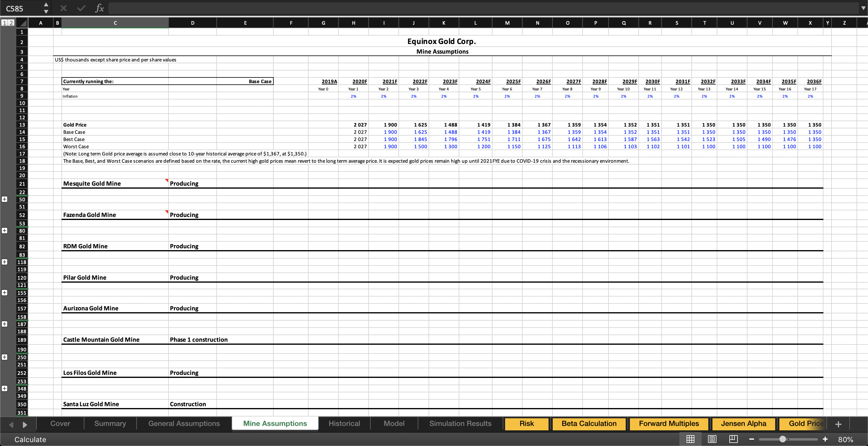
Task: Select the 2019A column heading cell
Action: pyautogui.click(x=323, y=82)
